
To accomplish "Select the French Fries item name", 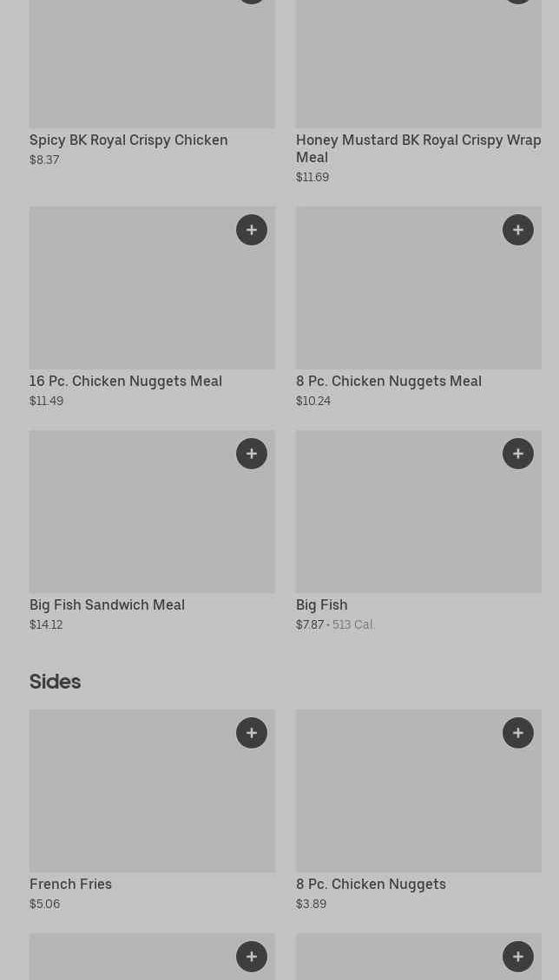I will pos(70,885).
